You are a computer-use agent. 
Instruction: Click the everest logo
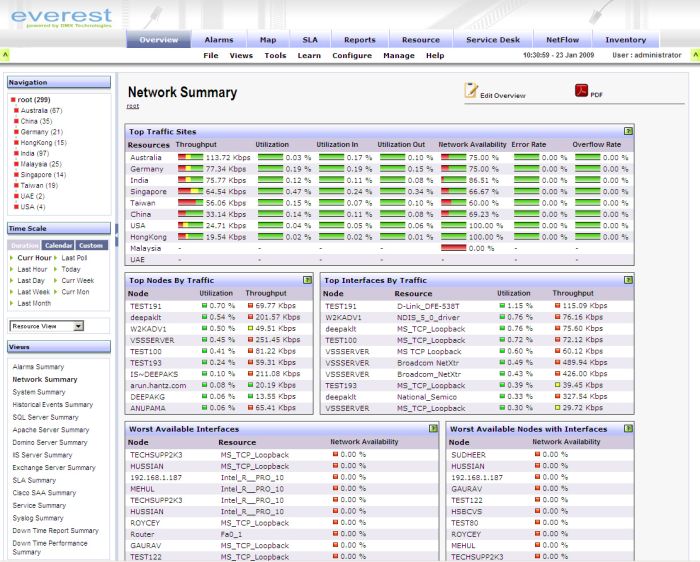tap(61, 18)
